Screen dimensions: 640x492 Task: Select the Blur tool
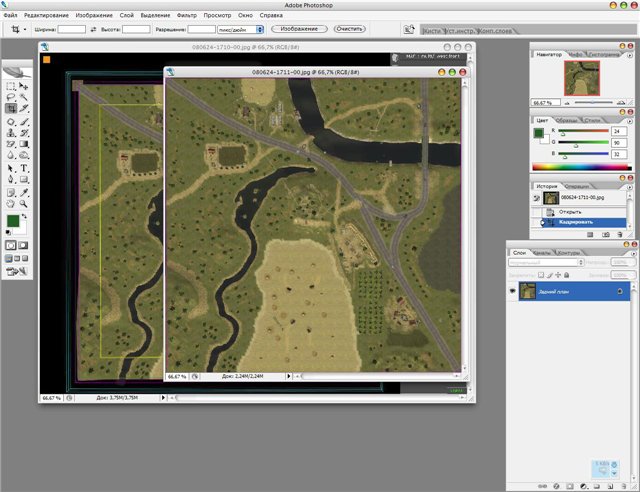coord(11,155)
